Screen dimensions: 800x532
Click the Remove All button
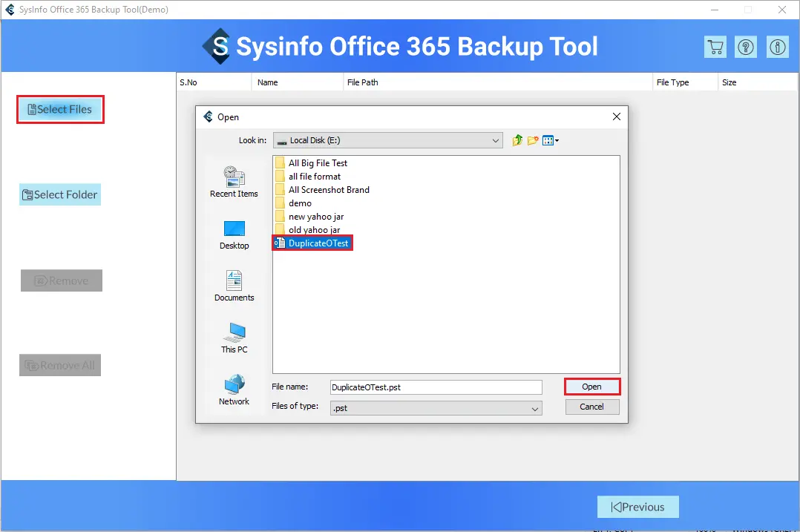pyautogui.click(x=60, y=365)
